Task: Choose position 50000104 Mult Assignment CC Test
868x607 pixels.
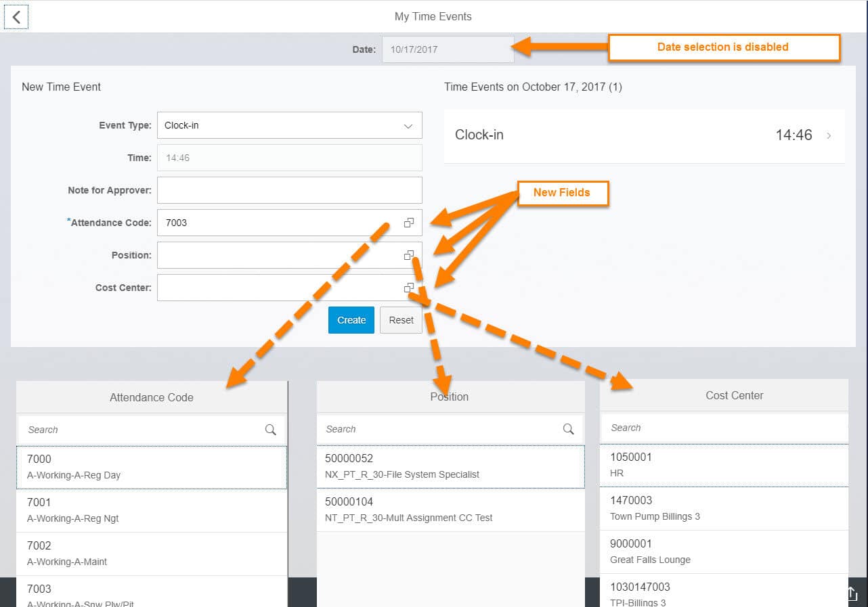Action: coord(450,510)
